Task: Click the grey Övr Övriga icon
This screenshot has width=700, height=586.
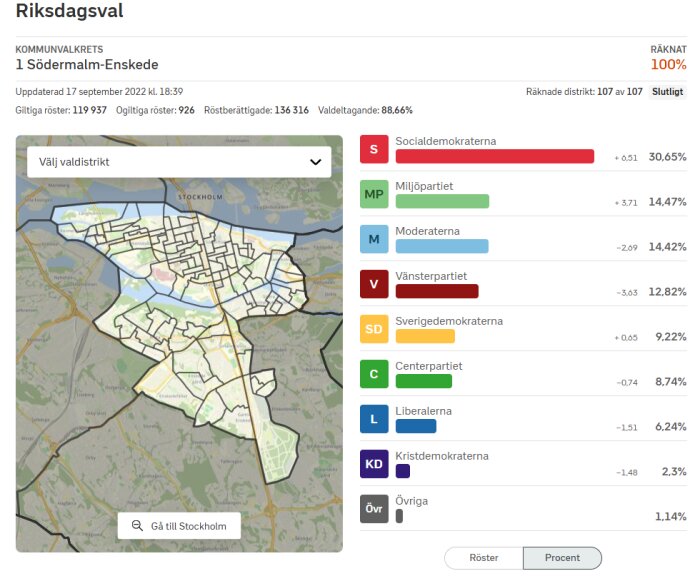Action: click(x=374, y=509)
